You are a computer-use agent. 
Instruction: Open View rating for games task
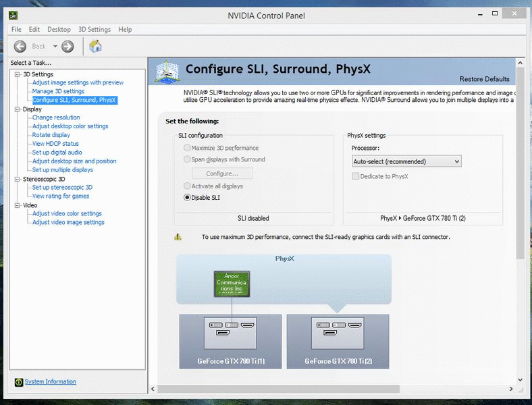pos(61,196)
